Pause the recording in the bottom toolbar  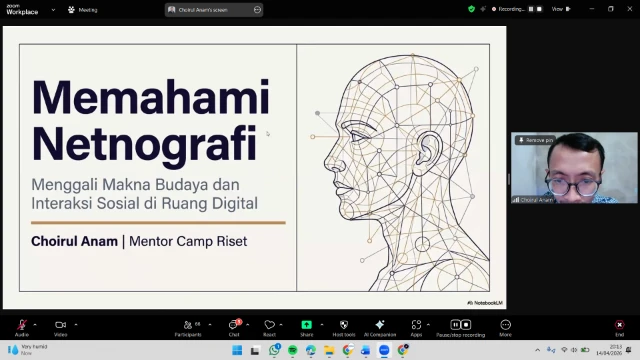(x=455, y=325)
